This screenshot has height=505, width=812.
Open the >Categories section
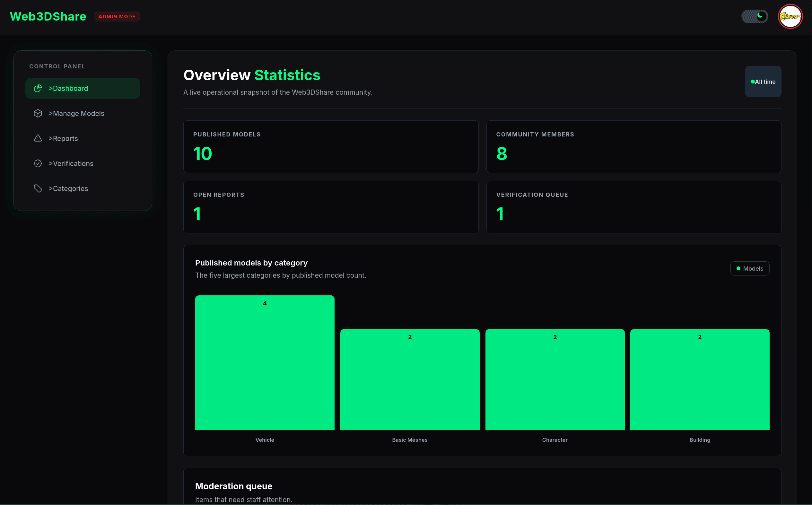tap(83, 188)
